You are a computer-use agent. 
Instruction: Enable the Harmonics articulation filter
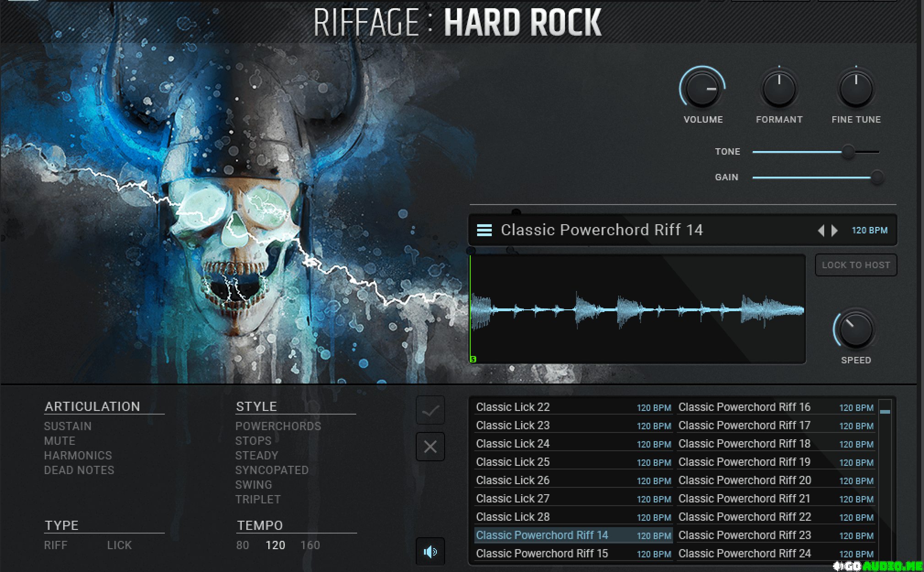click(78, 455)
